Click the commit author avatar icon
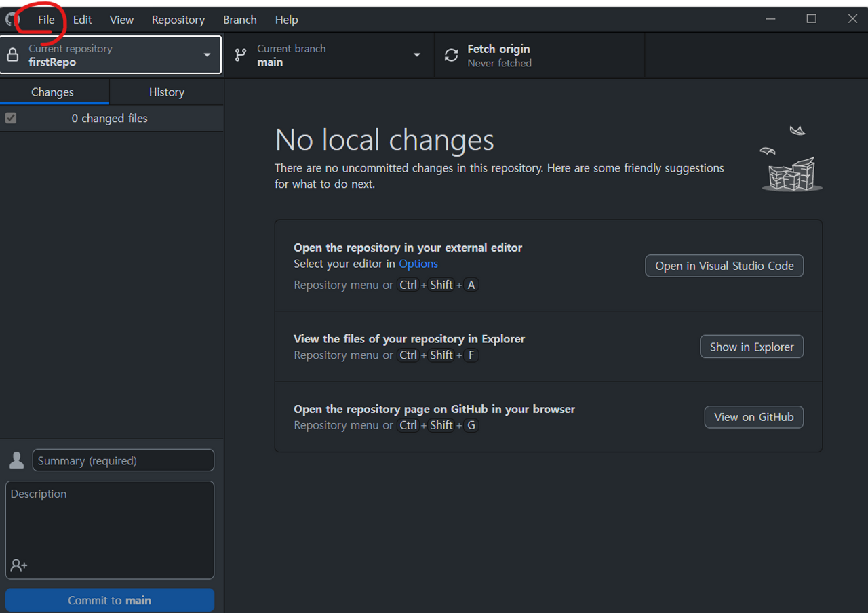The height and width of the screenshot is (613, 868). click(17, 460)
